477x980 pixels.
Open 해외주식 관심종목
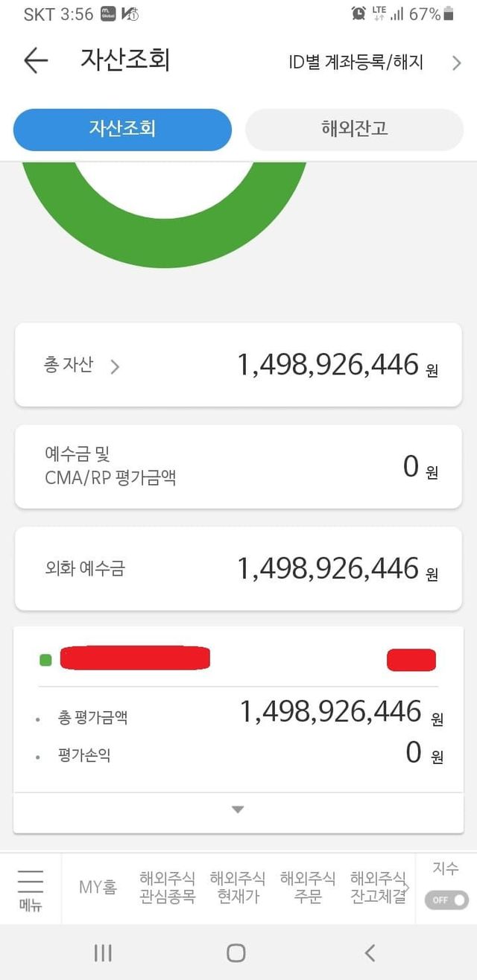click(x=167, y=888)
